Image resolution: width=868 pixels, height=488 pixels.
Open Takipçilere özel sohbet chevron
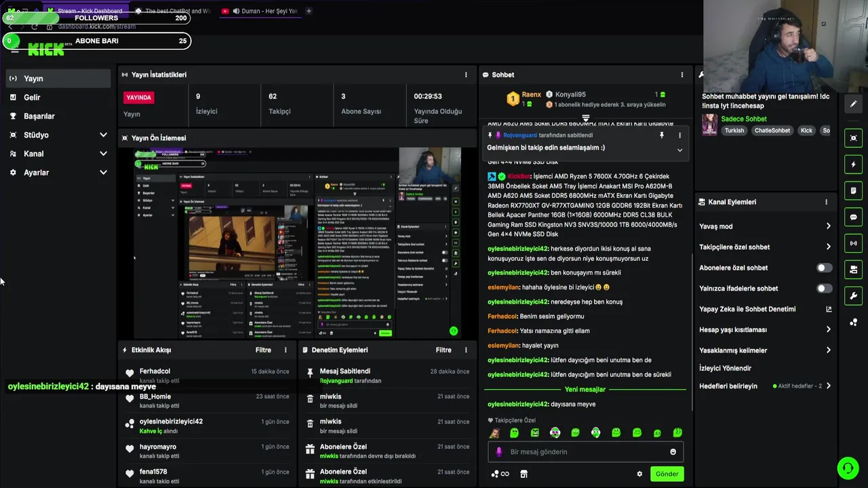click(x=828, y=247)
